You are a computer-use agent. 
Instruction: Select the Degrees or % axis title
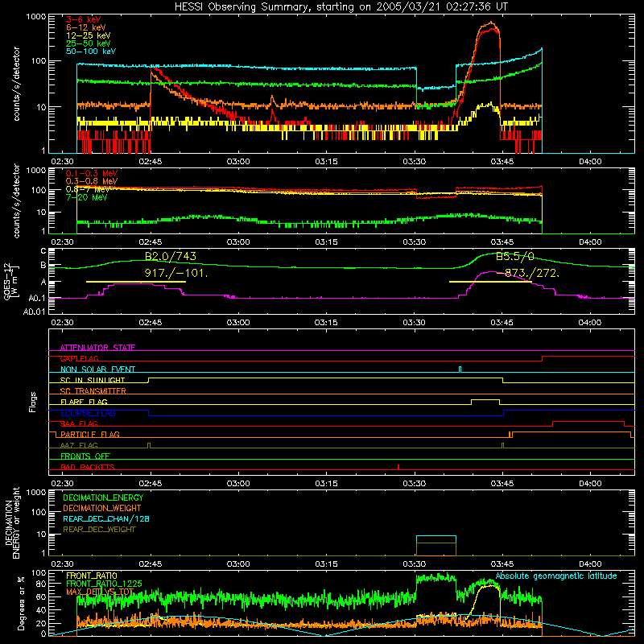point(21,603)
